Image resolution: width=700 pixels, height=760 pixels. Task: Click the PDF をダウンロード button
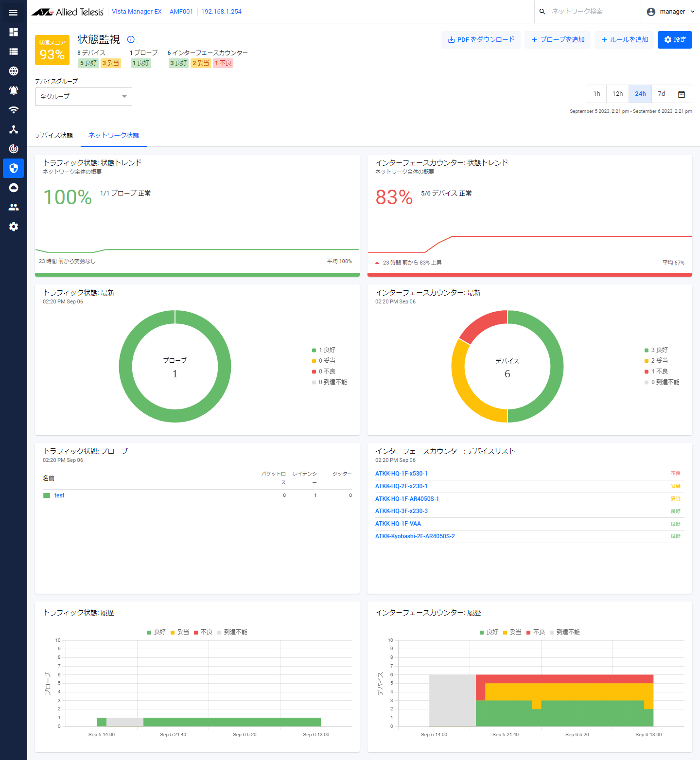pos(481,40)
